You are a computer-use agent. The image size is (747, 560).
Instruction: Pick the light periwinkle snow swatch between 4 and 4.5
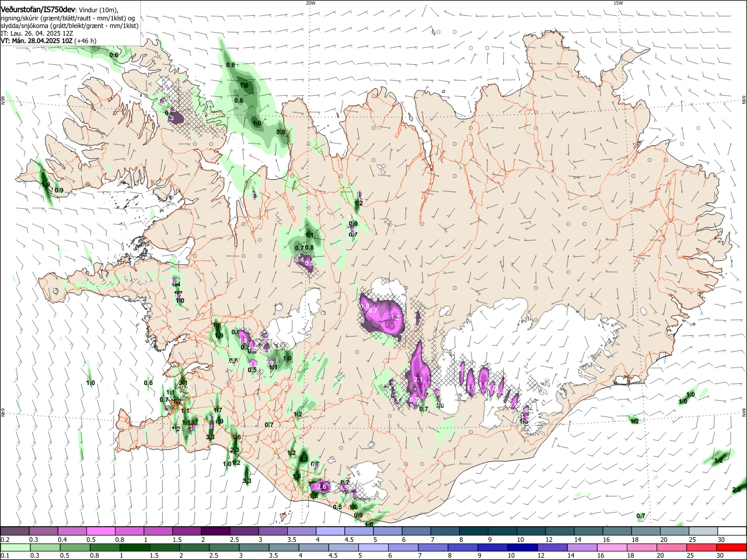[330, 531]
